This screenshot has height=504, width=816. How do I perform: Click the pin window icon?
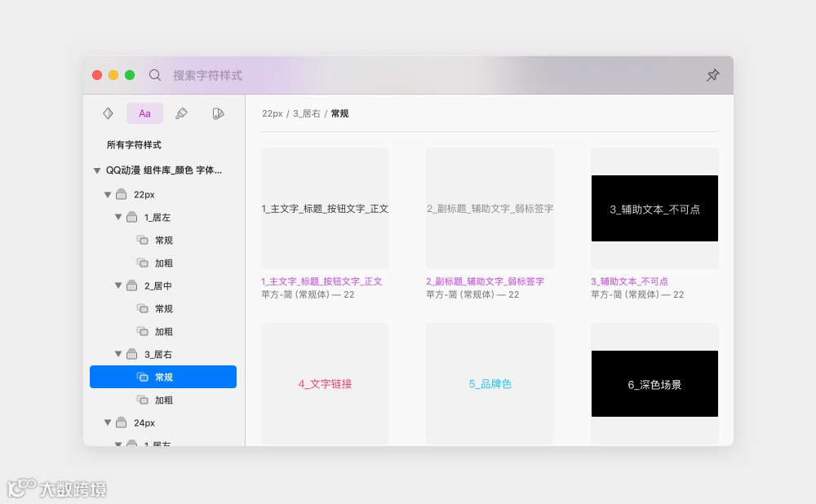point(712,75)
